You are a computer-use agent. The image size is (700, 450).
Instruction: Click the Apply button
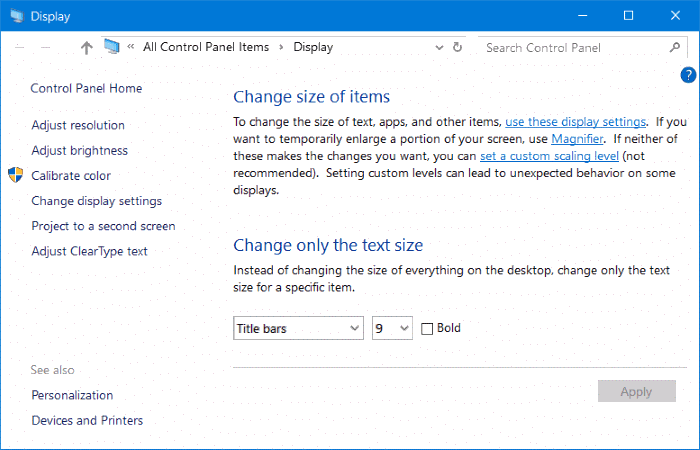[637, 392]
